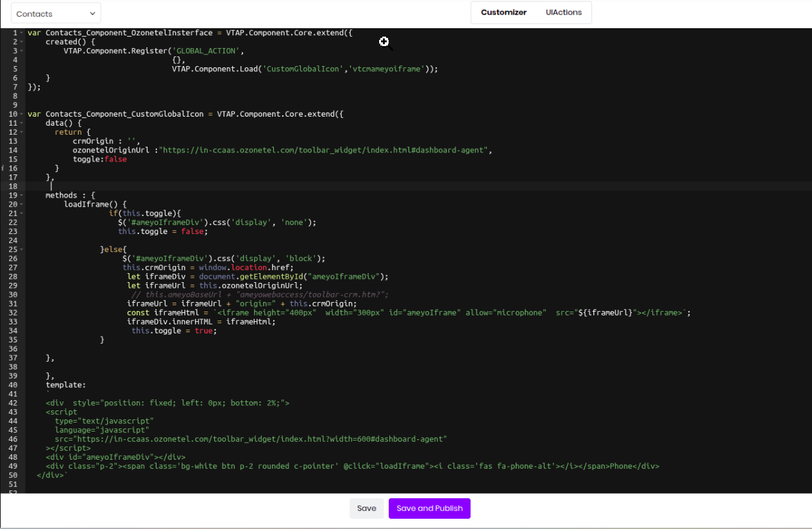The height and width of the screenshot is (529, 812).
Task: Click the info annotation icon beside line 16
Action: (3, 168)
